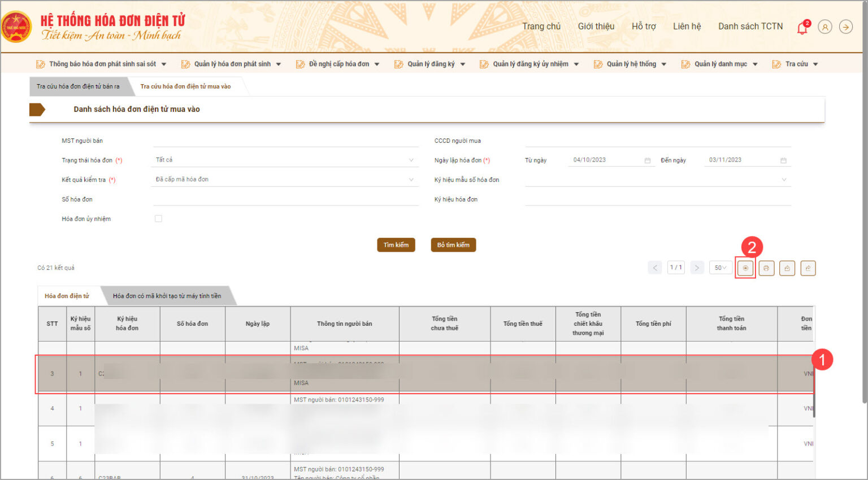This screenshot has width=868, height=480.
Task: Click the export XML icon next to print
Action: click(x=787, y=268)
